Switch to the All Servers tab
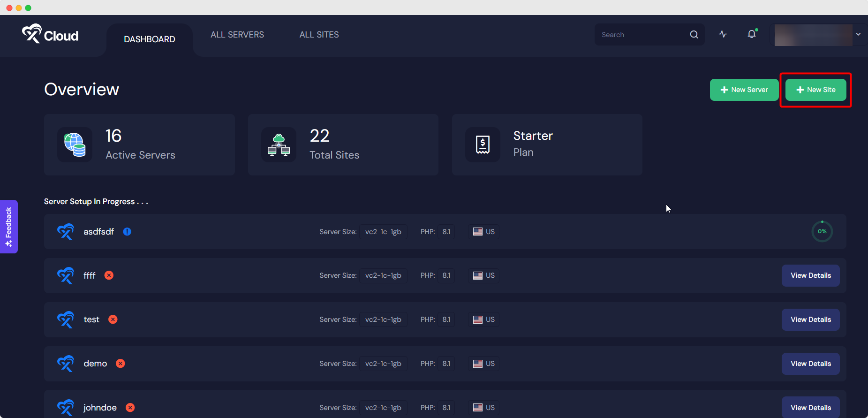Image resolution: width=868 pixels, height=418 pixels. (237, 35)
